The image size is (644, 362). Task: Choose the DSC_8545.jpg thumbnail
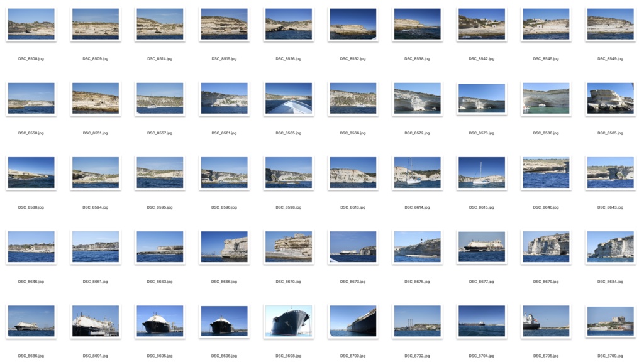[546, 25]
